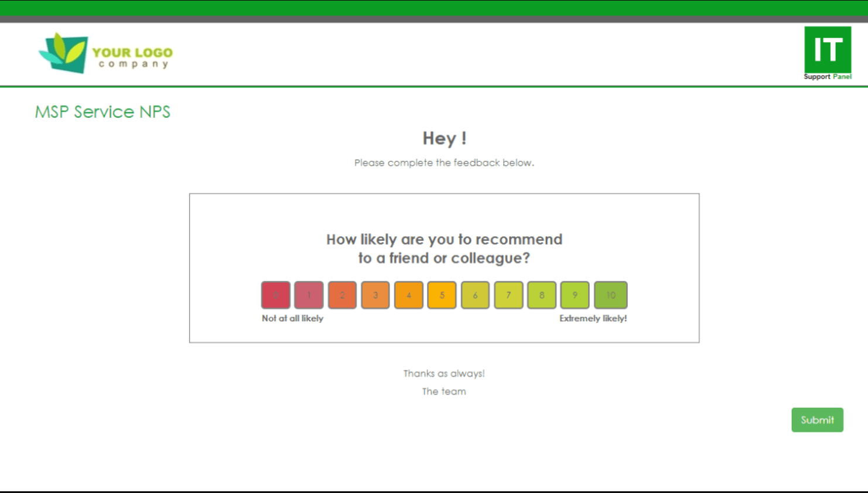Image resolution: width=868 pixels, height=493 pixels.
Task: Click the 'Hey !' greeting heading
Action: pos(444,138)
